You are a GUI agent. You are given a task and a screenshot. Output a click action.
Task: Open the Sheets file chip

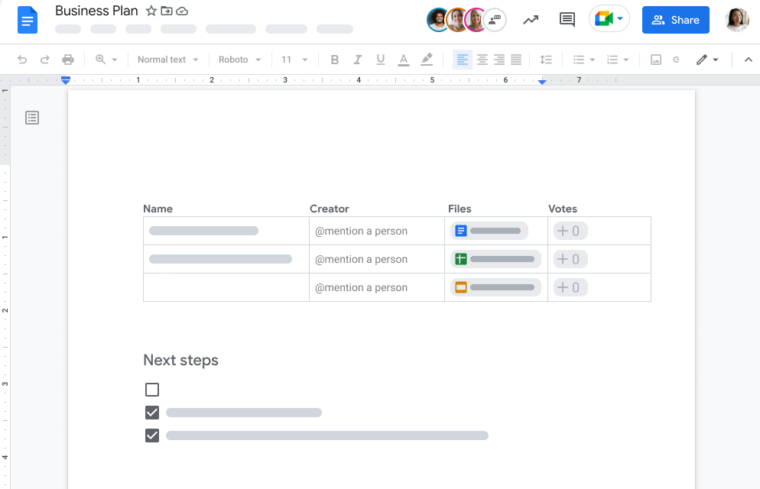point(495,259)
